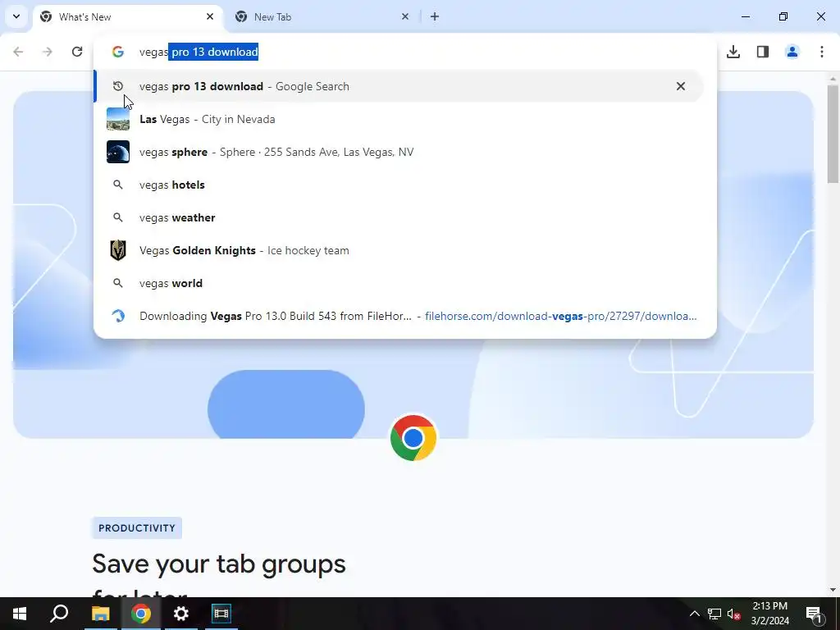Click 'Save your tab groups' heading
This screenshot has height=630, width=840.
pos(218,564)
